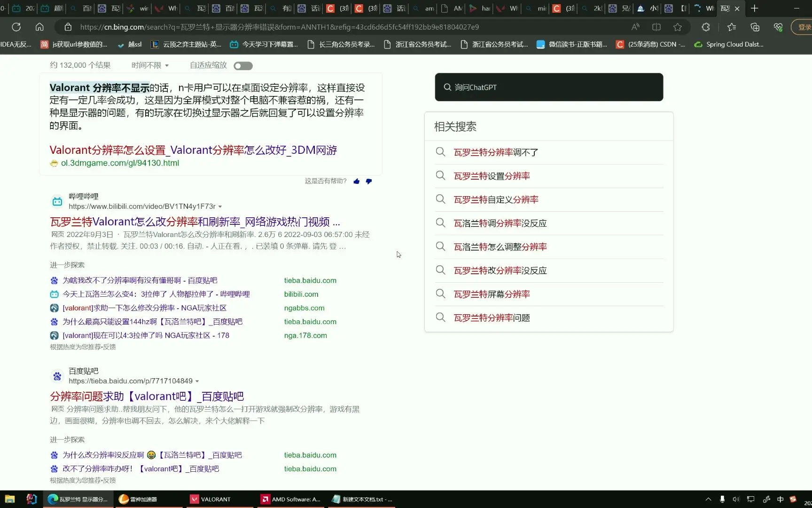Open 瓦罗兰特Valorant怎么改分辨率和刷新率 video result

coord(195,222)
